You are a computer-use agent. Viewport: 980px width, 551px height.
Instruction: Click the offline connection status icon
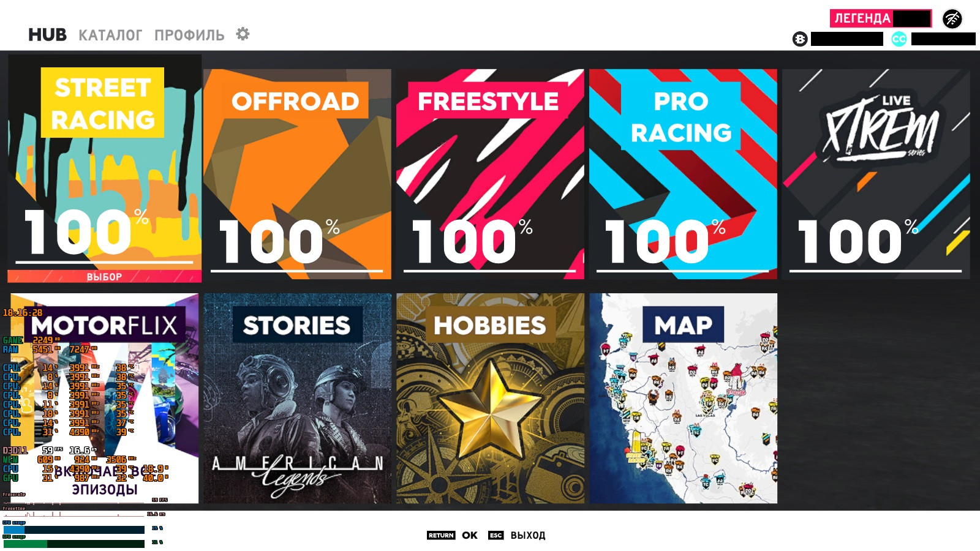pyautogui.click(x=952, y=19)
